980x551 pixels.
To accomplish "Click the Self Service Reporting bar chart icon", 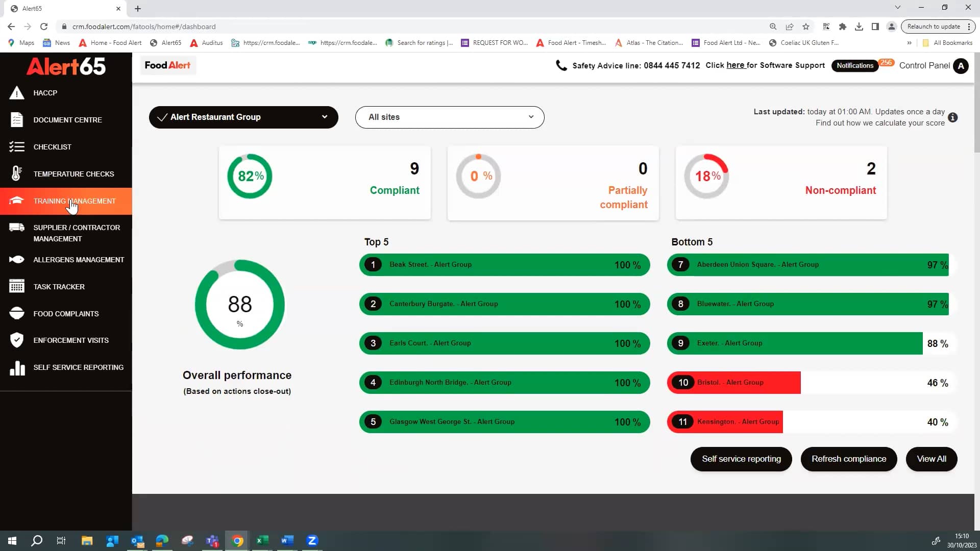I will (x=17, y=368).
